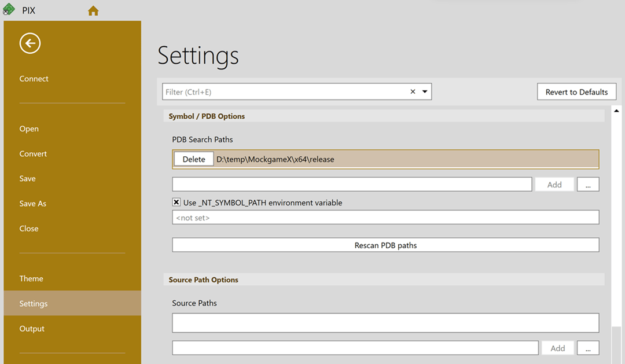Browse for source path with ellipsis button
Screen dimensions: 625x364
[588, 348]
